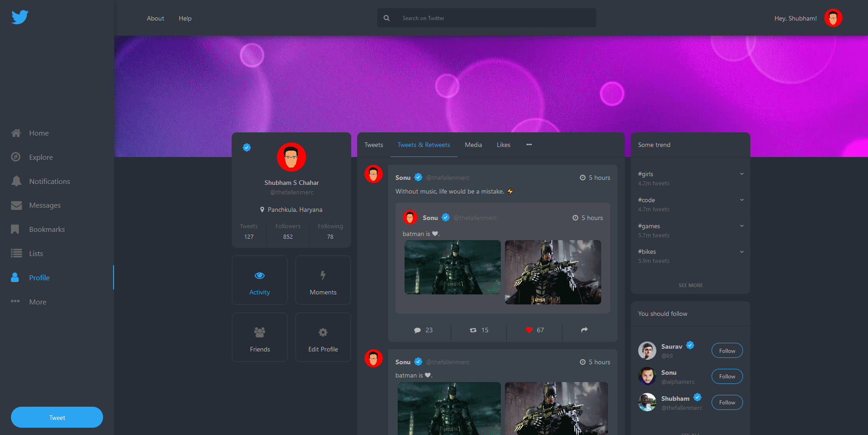Screen dimensions: 868x435
Task: Click the Explore compass icon
Action: click(16, 157)
